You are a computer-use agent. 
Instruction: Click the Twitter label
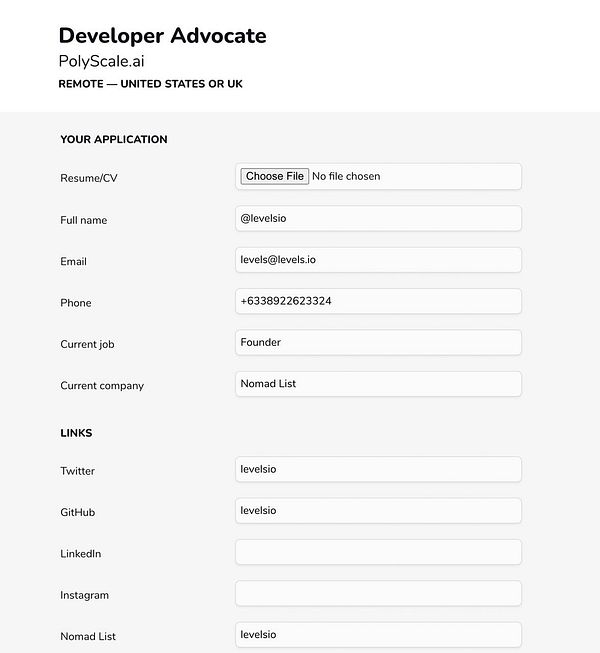coord(77,471)
